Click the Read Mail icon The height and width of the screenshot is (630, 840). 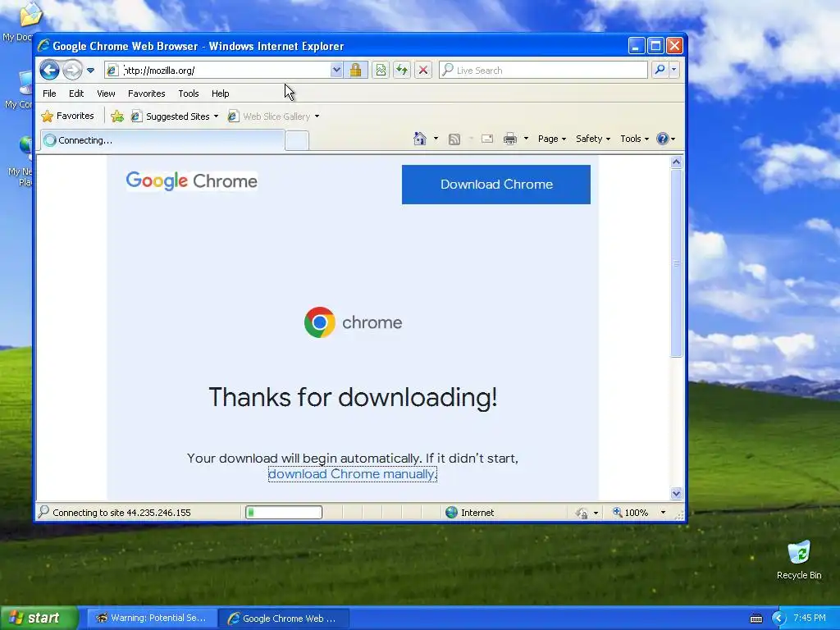pyautogui.click(x=487, y=139)
